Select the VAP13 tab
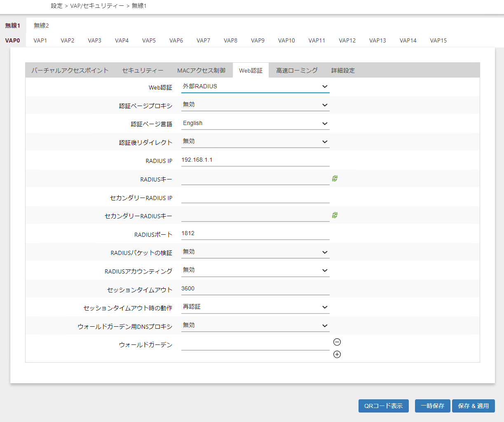The image size is (504, 422). pyautogui.click(x=378, y=40)
